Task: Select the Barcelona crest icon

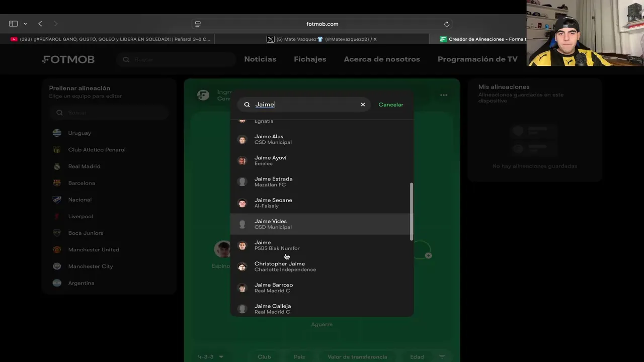Action: click(57, 183)
